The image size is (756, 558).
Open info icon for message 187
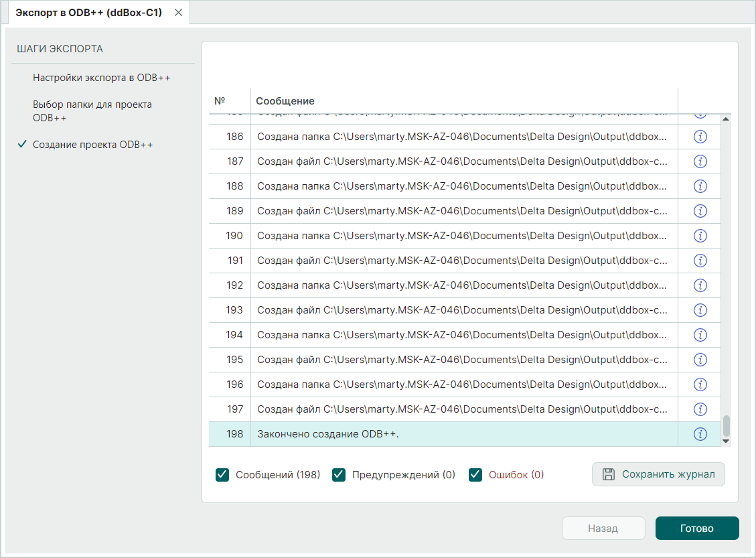point(700,161)
